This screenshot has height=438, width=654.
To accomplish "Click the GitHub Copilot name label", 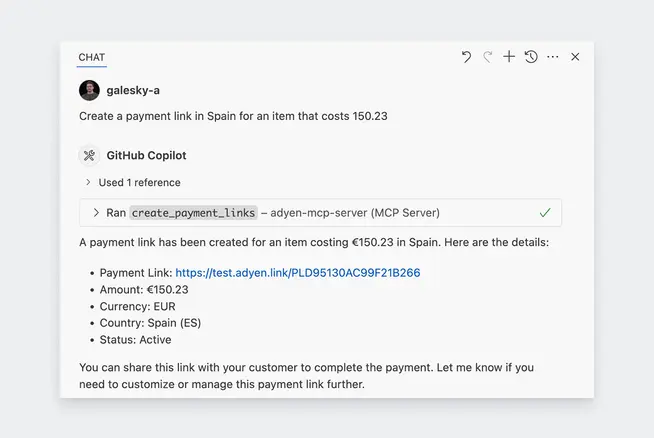I will tap(146, 156).
